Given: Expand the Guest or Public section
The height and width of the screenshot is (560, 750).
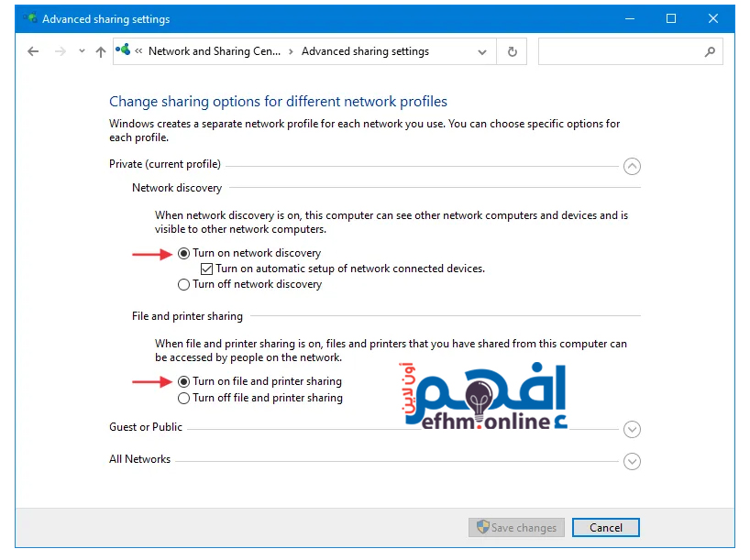Looking at the screenshot, I should 632,429.
